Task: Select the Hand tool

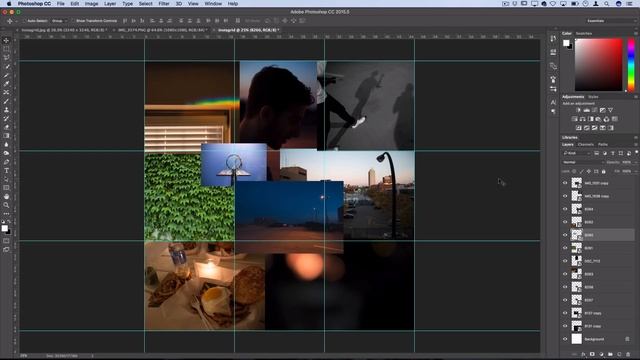Action: (x=6, y=197)
